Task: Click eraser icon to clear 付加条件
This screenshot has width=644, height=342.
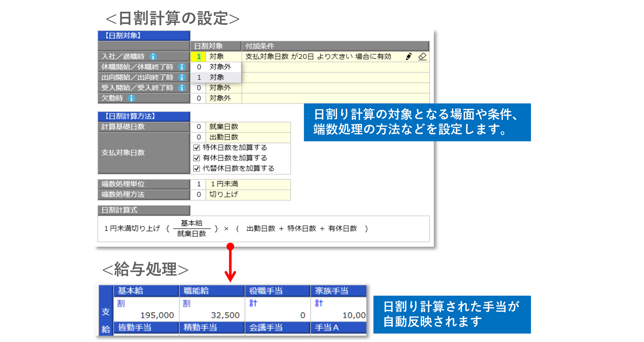Action: pos(422,57)
